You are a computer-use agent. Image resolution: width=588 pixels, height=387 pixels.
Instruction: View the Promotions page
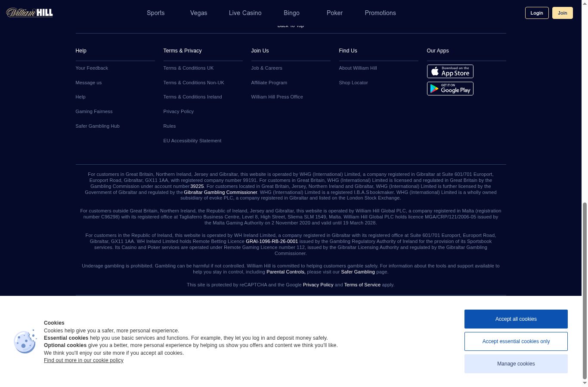(380, 13)
